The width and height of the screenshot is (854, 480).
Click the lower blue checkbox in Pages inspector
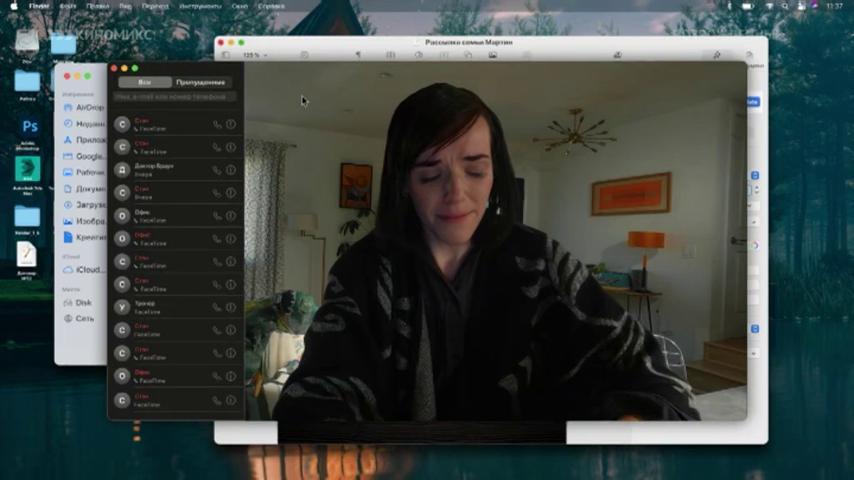point(755,329)
